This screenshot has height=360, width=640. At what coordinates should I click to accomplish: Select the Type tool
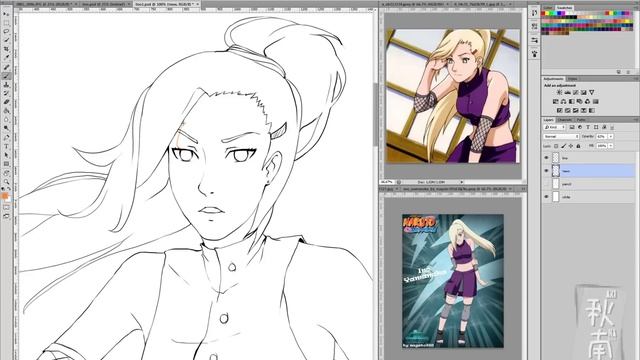coord(6,147)
